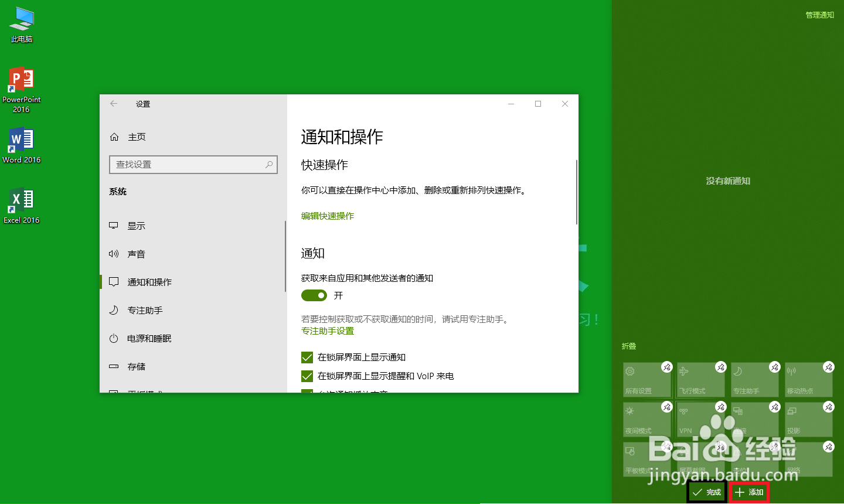Unpin the 移动热点 quick action
The width and height of the screenshot is (844, 504).
[829, 367]
